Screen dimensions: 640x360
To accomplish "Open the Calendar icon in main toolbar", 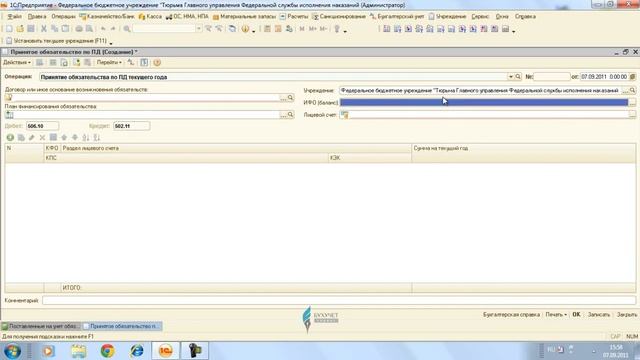I will click(x=278, y=29).
